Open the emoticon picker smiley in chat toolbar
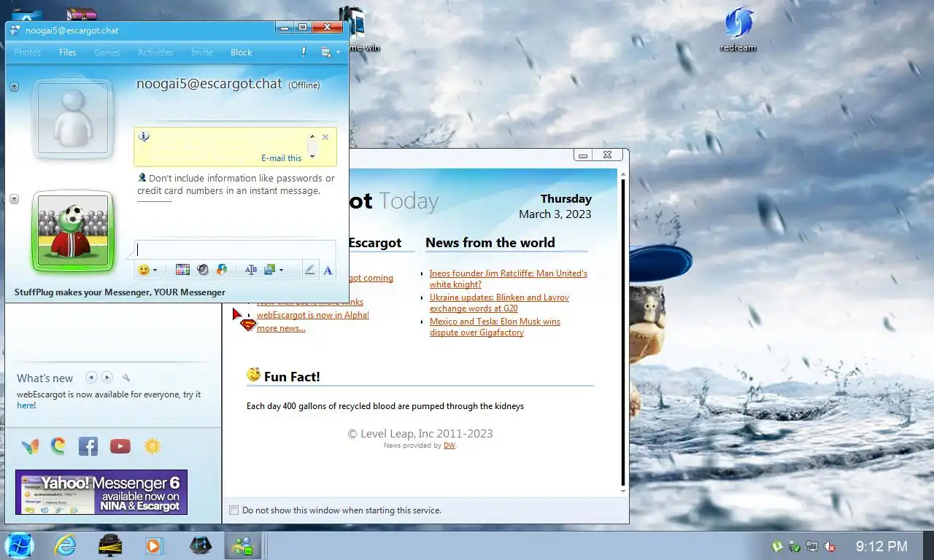The image size is (934, 560). point(144,270)
